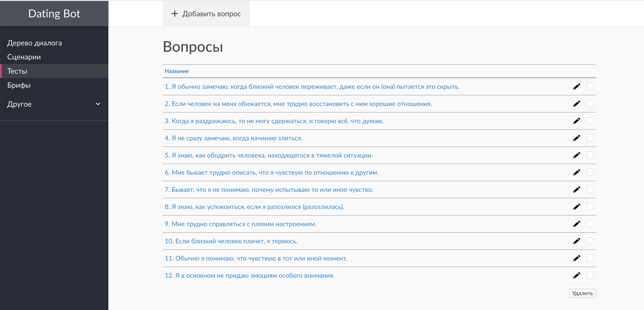
Task: Click the pencil icon for question 12
Action: coord(577,275)
